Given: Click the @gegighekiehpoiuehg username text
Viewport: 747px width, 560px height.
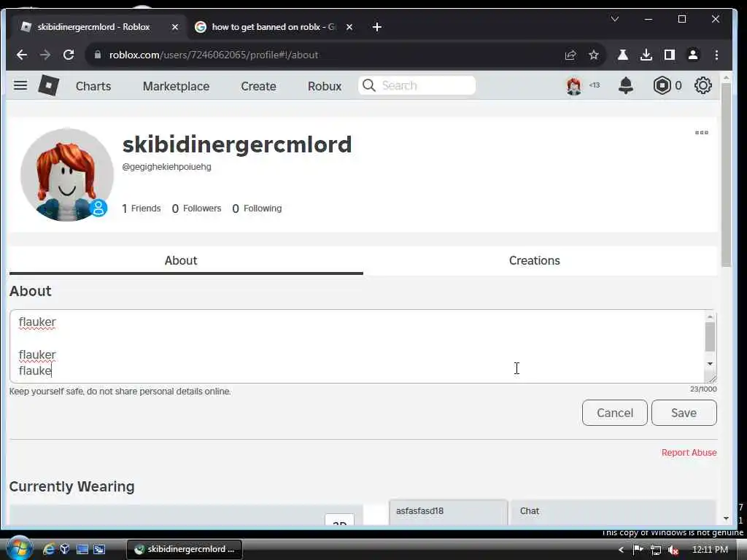Looking at the screenshot, I should pos(167,167).
